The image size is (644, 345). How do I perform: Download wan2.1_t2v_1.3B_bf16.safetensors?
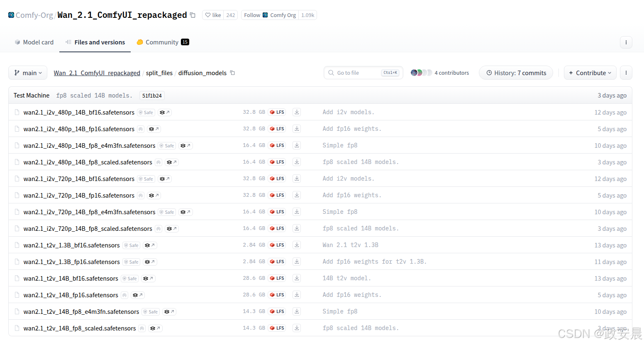pos(297,245)
